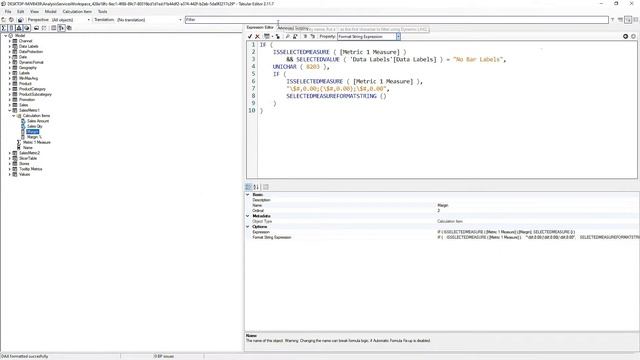Click the Filter text field
Image resolution: width=640 pixels, height=360 pixels.
click(396, 20)
